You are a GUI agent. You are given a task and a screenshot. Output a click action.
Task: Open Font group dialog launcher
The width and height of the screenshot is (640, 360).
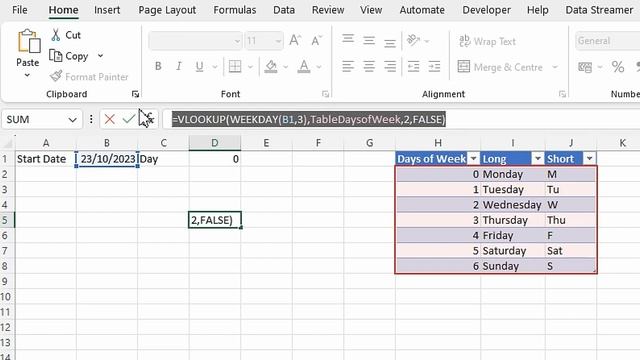pos(325,94)
